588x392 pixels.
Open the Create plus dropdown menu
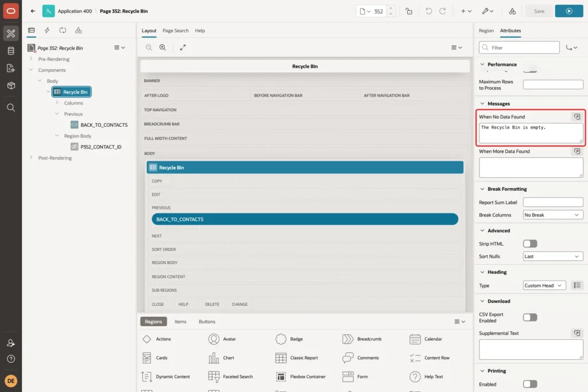(466, 11)
